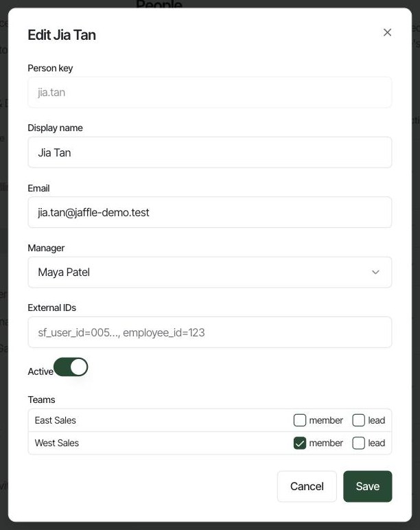Uncheck the West Sales member checkbox

tap(300, 443)
